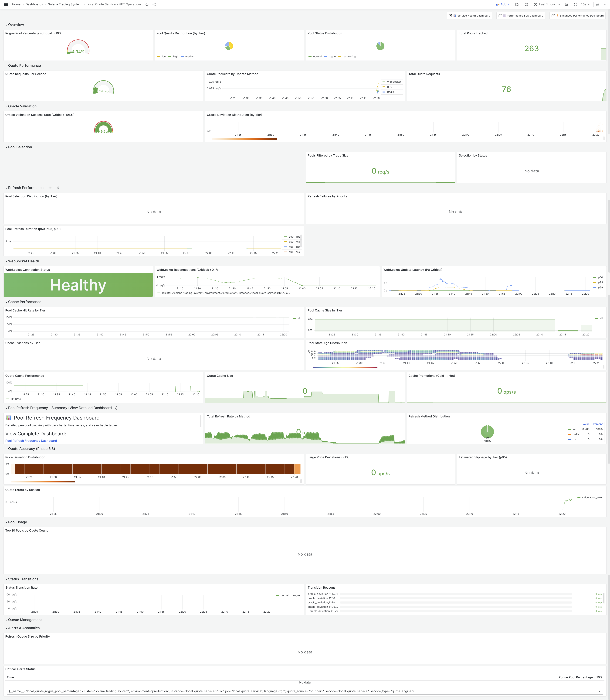Open the Pool Refresh Frequency Dashboard link

(33, 440)
